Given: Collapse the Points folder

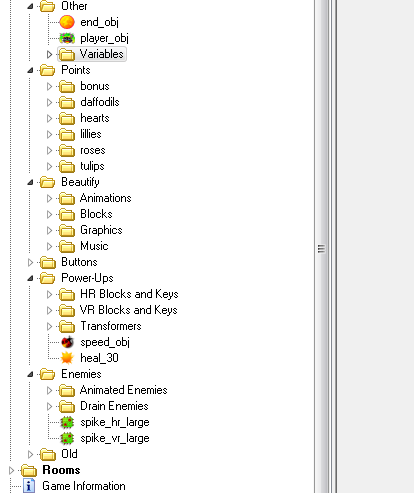Looking at the screenshot, I should (x=30, y=70).
